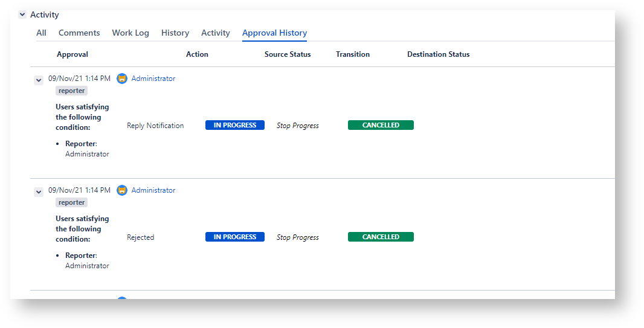Click CANCELLED badge in Rejected row

[381, 237]
